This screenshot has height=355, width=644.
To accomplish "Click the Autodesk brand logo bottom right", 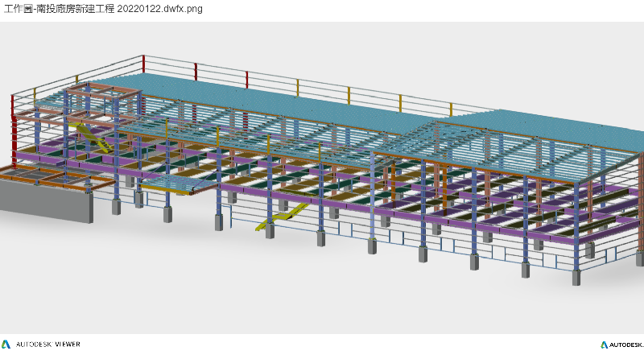I will (x=605, y=345).
